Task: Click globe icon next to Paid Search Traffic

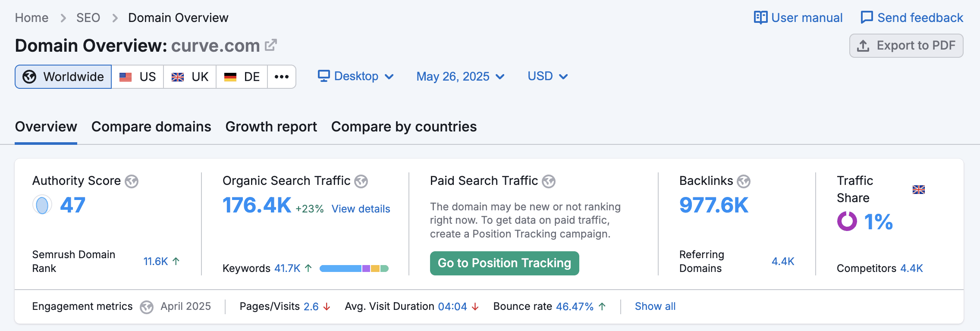Action: pos(549,181)
